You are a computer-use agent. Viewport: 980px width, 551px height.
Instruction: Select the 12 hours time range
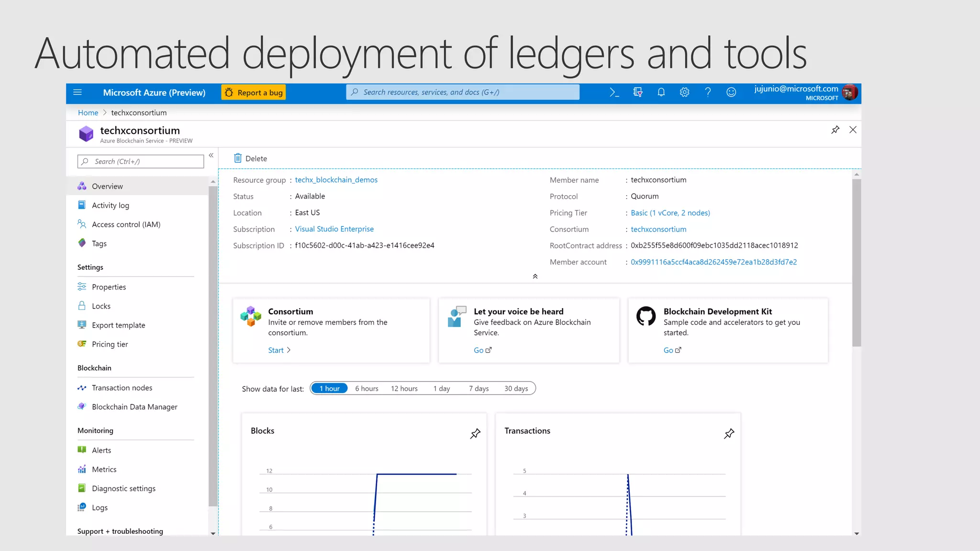point(404,388)
